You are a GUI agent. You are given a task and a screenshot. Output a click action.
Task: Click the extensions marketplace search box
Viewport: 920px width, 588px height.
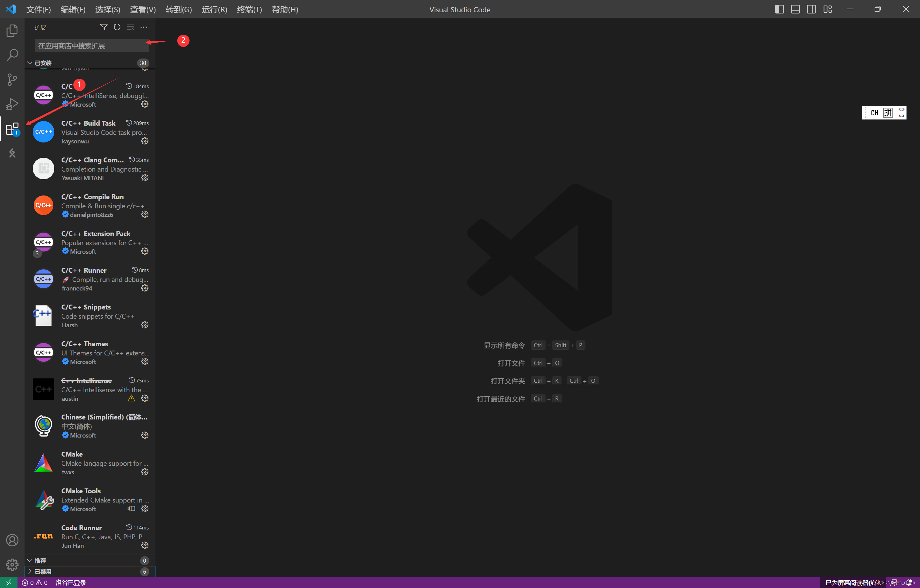click(92, 46)
